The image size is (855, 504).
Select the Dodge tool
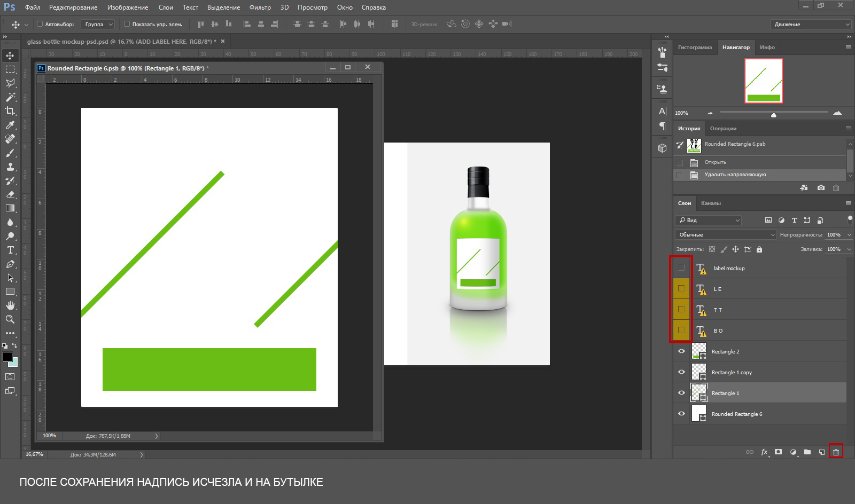tap(10, 236)
